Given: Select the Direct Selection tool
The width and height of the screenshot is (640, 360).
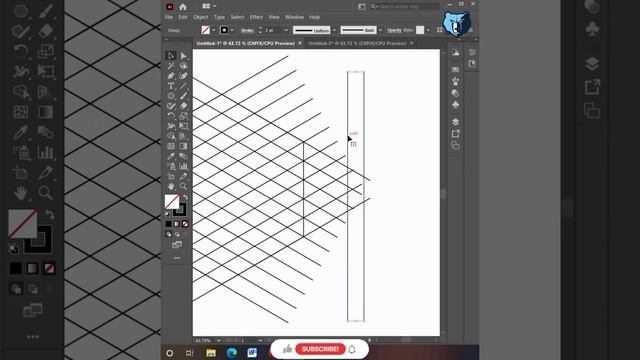Looking at the screenshot, I should click(x=183, y=56).
